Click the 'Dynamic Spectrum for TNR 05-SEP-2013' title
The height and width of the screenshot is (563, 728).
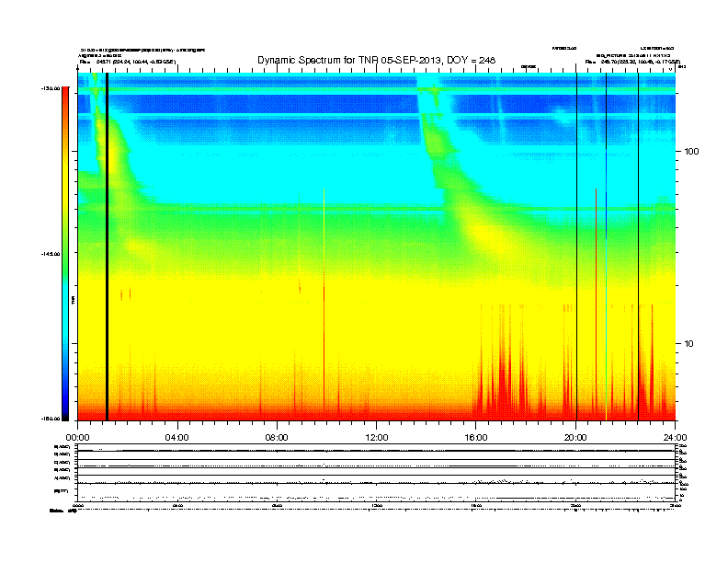pos(376,60)
